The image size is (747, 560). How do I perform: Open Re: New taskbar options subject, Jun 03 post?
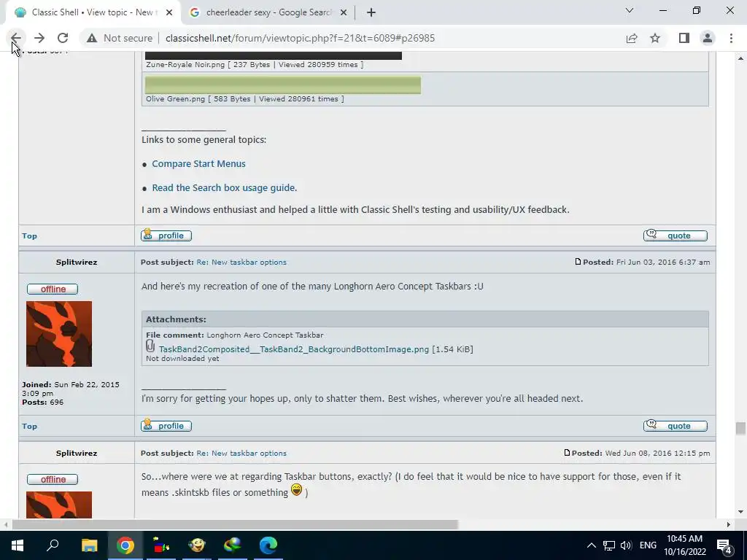coord(241,262)
